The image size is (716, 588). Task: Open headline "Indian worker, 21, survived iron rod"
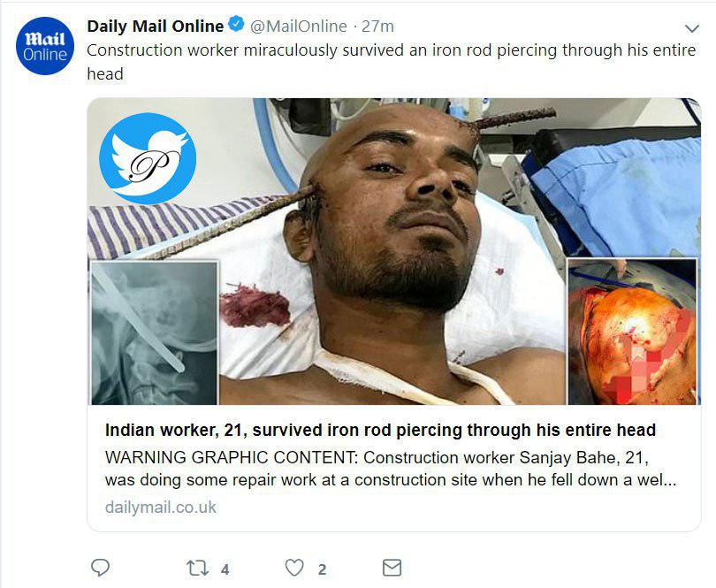coord(380,431)
